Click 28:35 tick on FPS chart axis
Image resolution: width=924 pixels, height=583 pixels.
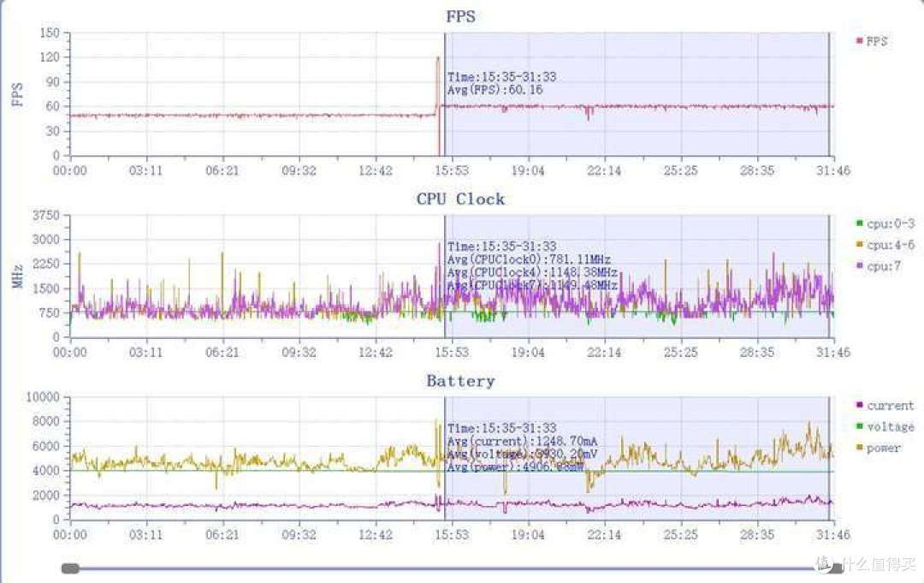click(x=757, y=171)
